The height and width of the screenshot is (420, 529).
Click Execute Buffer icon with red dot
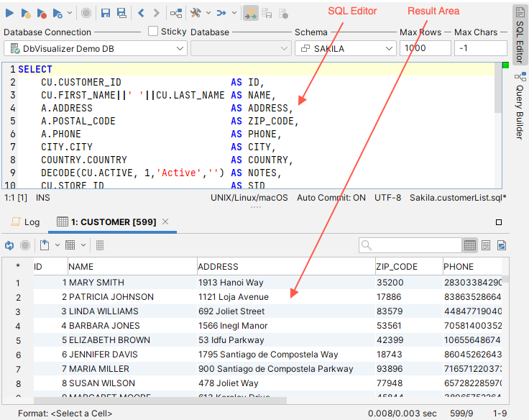tap(42, 14)
